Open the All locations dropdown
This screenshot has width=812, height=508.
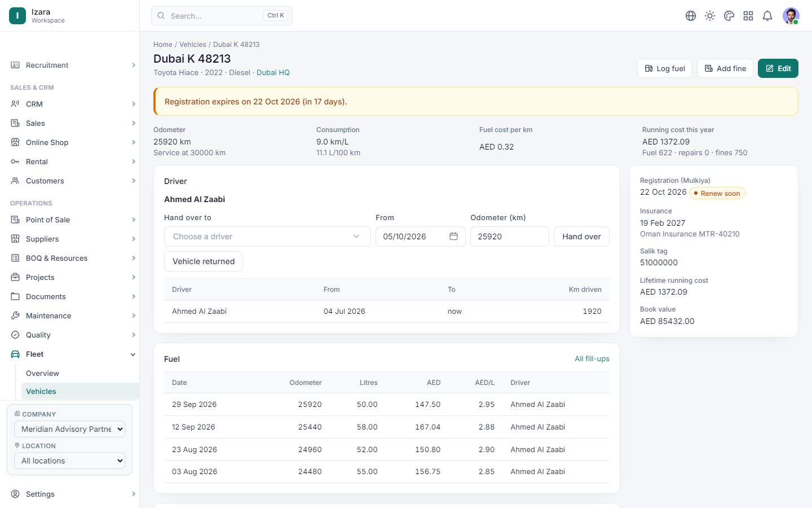[x=69, y=461]
